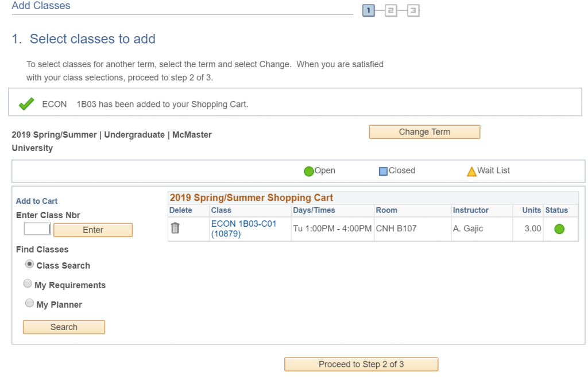Click the Days/Times column header
Screen dimensions: 588x380
314,211
